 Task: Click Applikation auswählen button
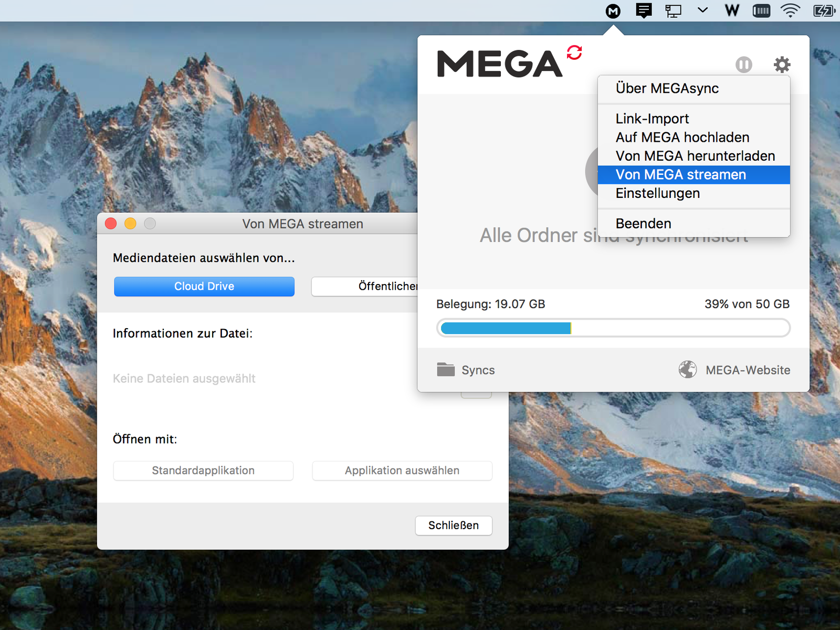pos(402,471)
